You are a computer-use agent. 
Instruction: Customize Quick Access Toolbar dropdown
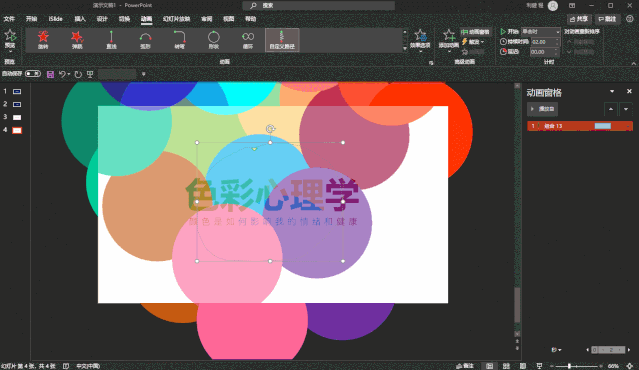click(x=143, y=74)
